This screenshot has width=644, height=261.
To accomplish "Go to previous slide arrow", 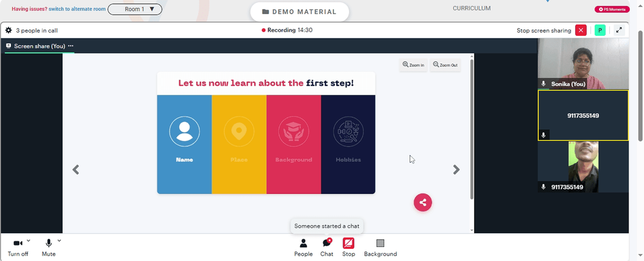I will [x=75, y=170].
